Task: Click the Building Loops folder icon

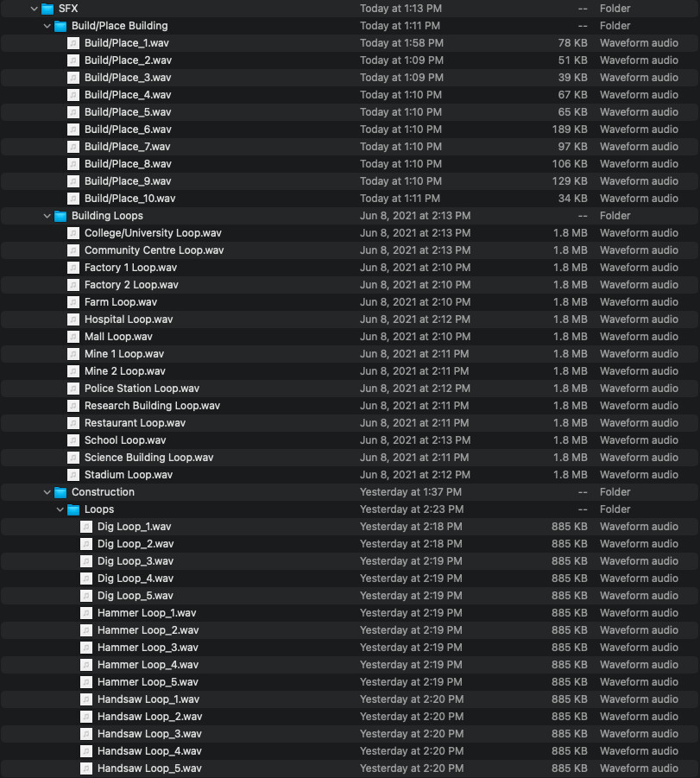Action: pos(60,216)
